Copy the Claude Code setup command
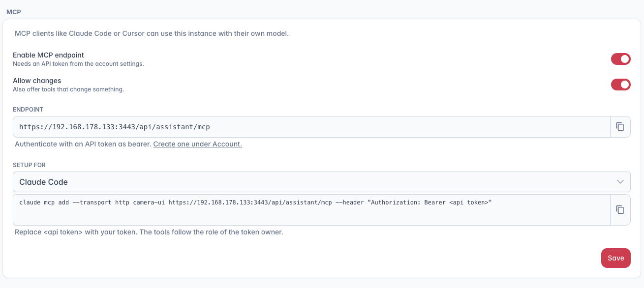This screenshot has width=644, height=288. pyautogui.click(x=620, y=210)
